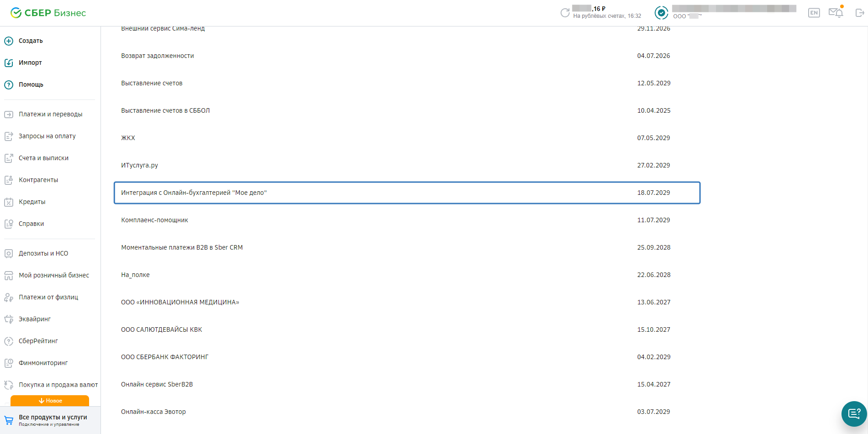Screen dimensions: 868x434
Task: Select the Комплаенс-помощник row
Action: [x=407, y=220]
